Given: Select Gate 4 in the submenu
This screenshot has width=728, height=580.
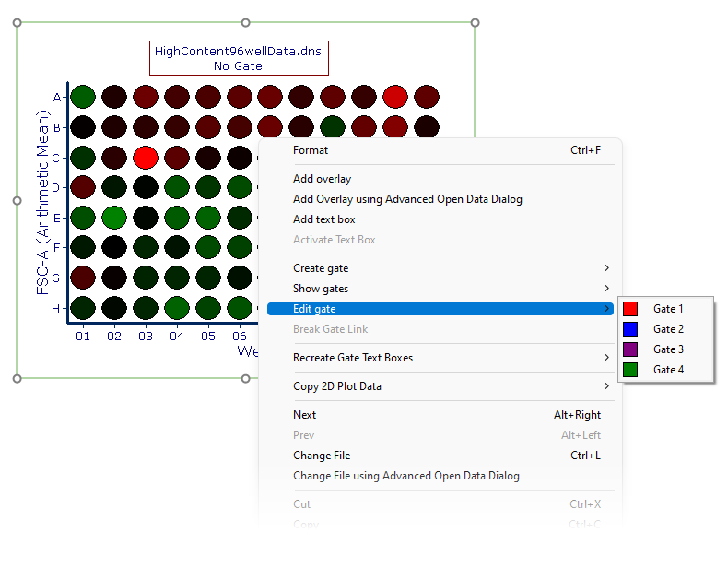Looking at the screenshot, I should [665, 370].
